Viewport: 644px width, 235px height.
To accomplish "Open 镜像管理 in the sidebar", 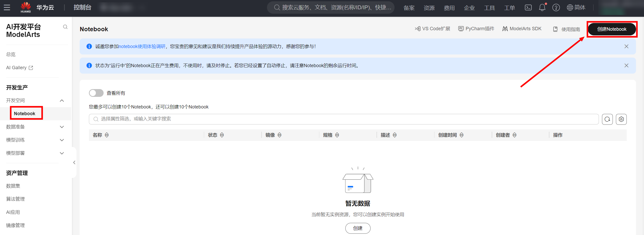I will point(15,225).
